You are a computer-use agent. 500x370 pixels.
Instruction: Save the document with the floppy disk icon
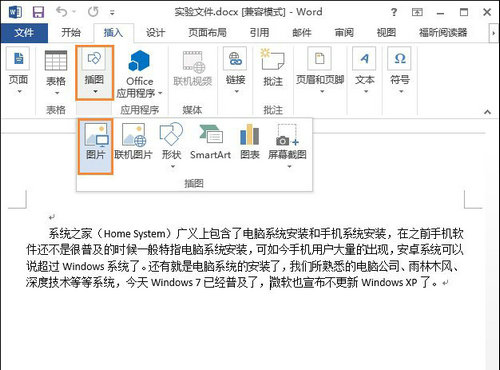[x=38, y=12]
